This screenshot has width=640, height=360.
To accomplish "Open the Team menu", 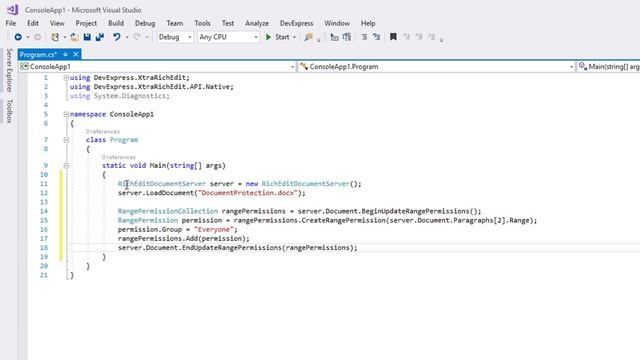I will point(175,23).
